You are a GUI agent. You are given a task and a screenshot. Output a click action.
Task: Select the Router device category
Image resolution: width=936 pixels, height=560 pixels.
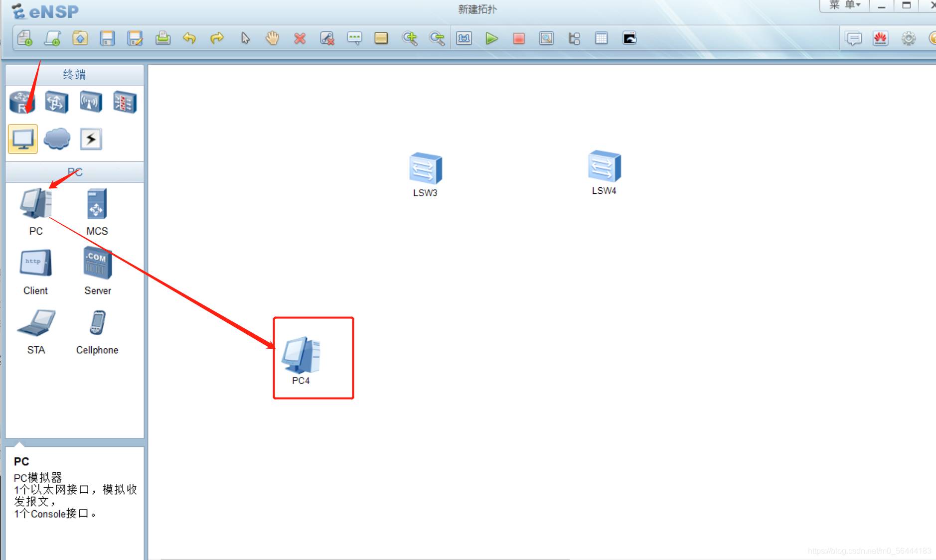coord(22,102)
